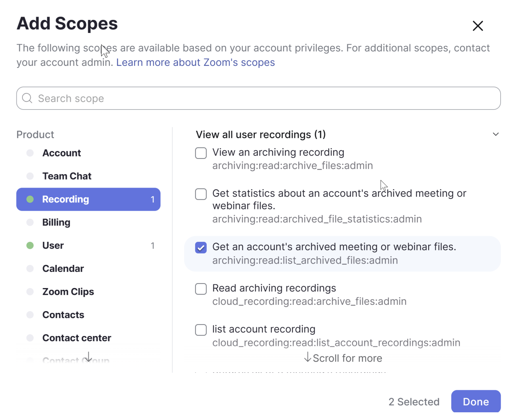Uncheck Get an account's archived meeting files

201,247
